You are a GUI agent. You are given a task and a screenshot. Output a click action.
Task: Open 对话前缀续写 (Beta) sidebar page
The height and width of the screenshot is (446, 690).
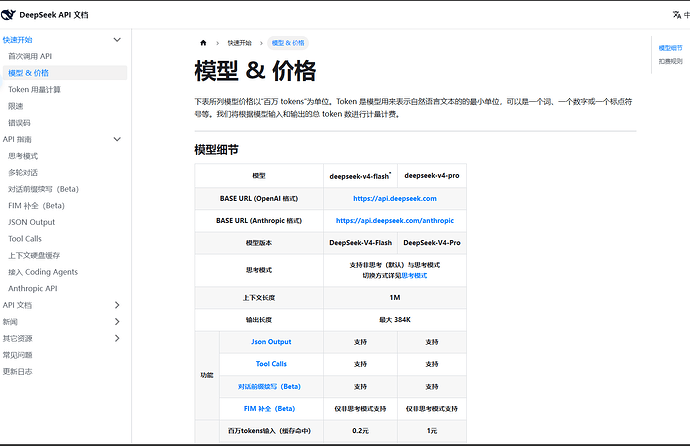43,189
